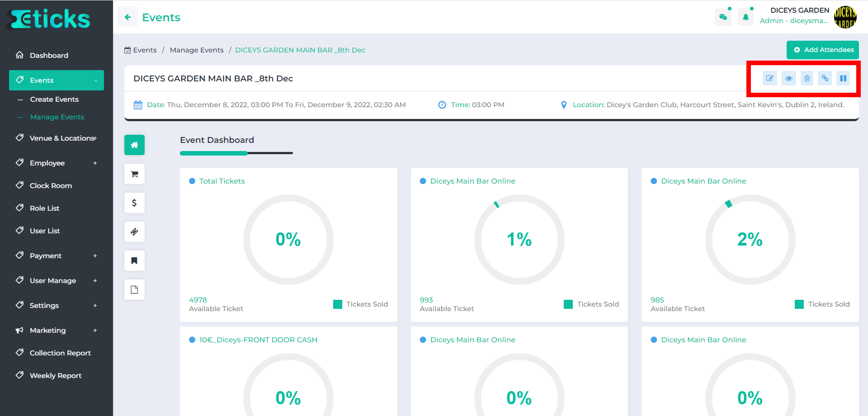Click the Total Tickets card title

[x=222, y=181]
